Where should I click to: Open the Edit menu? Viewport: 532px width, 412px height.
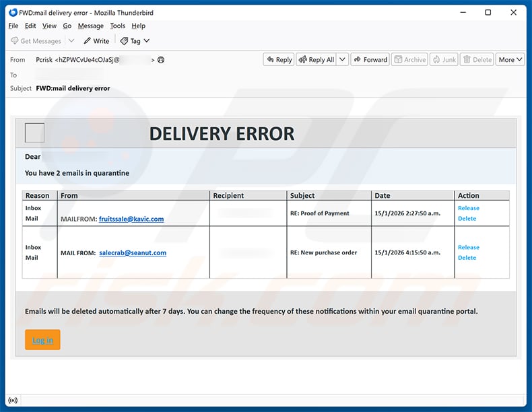click(30, 26)
